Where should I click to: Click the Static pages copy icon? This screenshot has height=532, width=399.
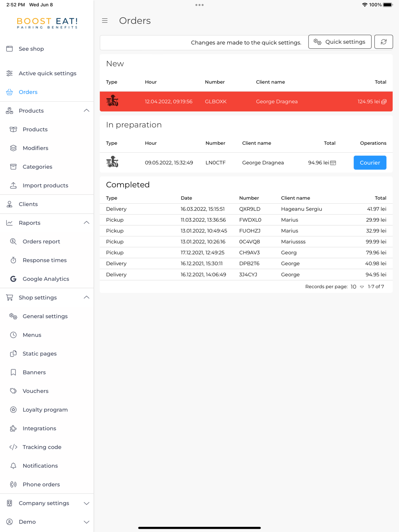[x=13, y=354]
